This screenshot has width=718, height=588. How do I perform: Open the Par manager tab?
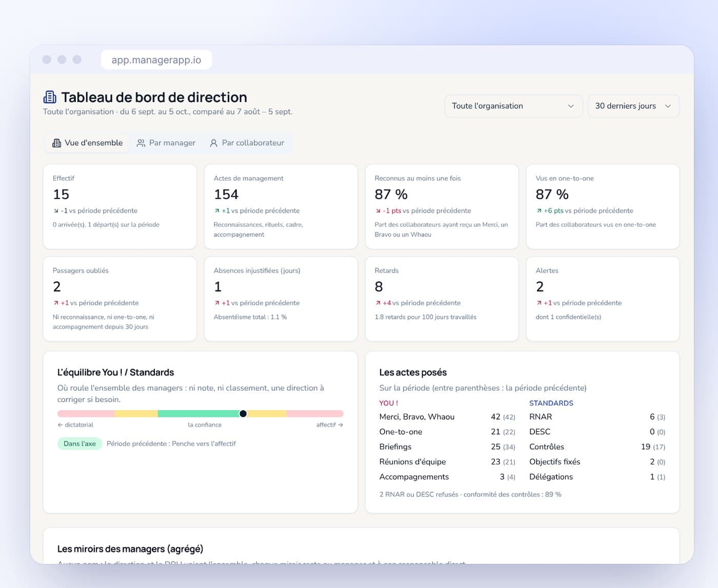point(166,143)
